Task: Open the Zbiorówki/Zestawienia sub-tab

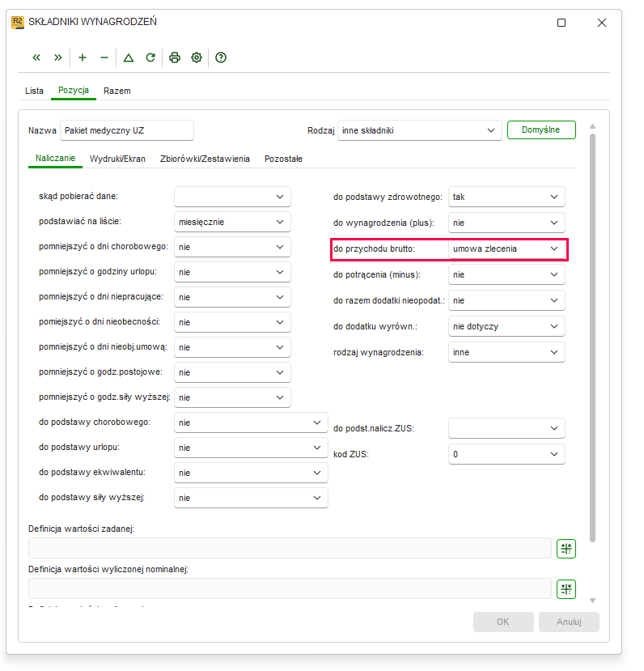Action: coord(205,159)
